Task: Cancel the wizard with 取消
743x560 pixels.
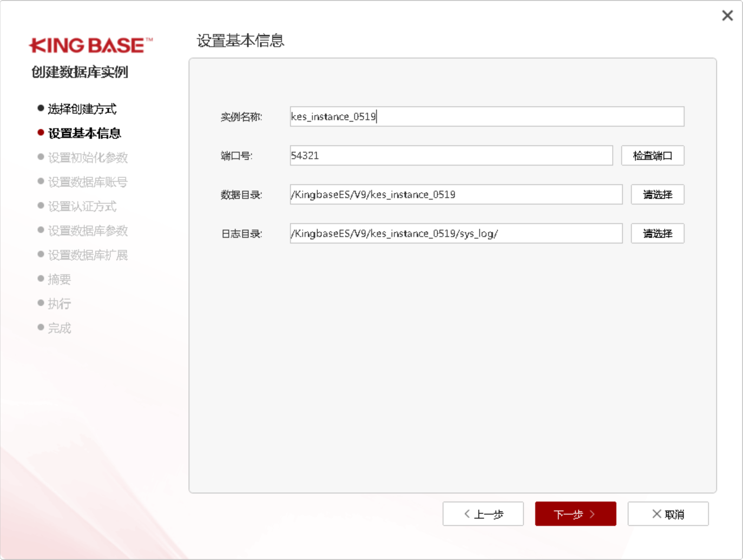Action: tap(668, 514)
